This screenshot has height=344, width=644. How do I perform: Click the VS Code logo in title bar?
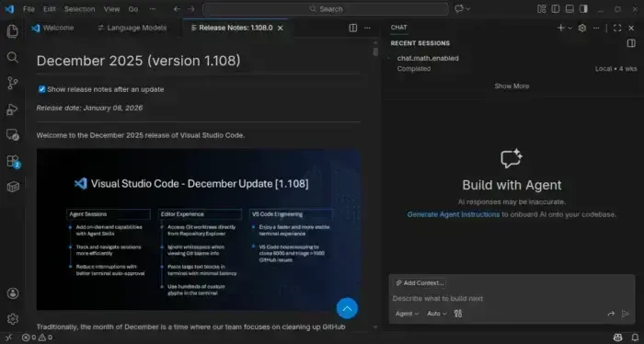[x=9, y=9]
